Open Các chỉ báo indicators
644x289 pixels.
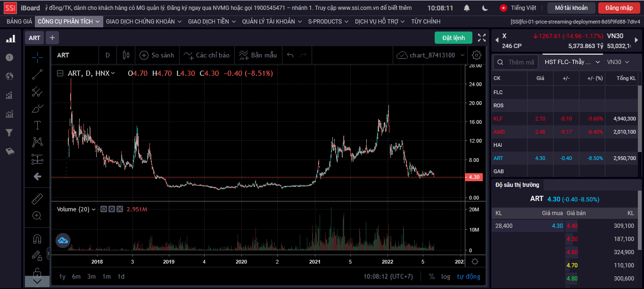pos(206,55)
